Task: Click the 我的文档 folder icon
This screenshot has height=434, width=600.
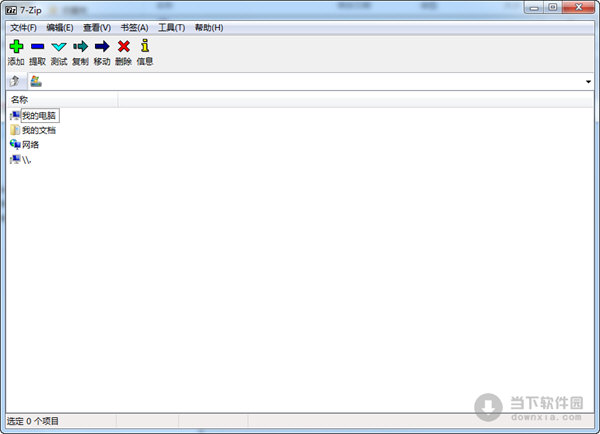Action: [15, 130]
